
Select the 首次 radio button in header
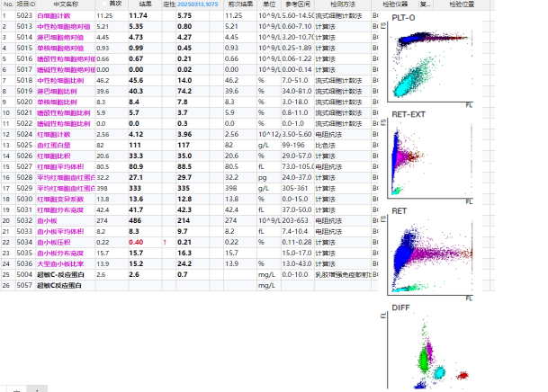point(103,4)
